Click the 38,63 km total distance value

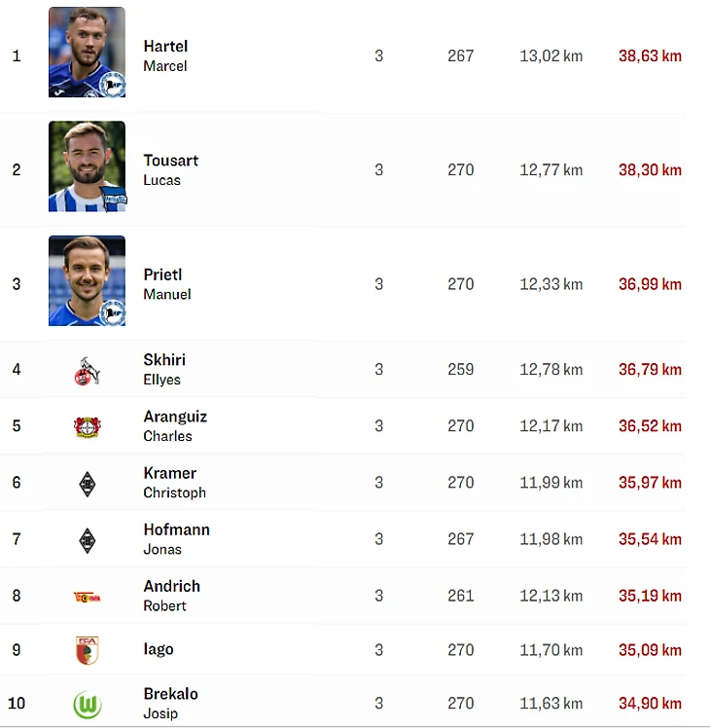tap(650, 56)
